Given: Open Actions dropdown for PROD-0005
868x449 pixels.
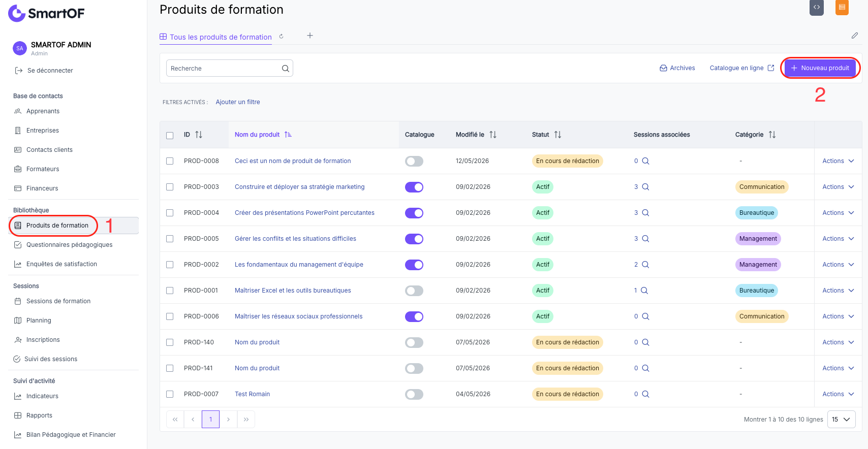Looking at the screenshot, I should pyautogui.click(x=838, y=239).
